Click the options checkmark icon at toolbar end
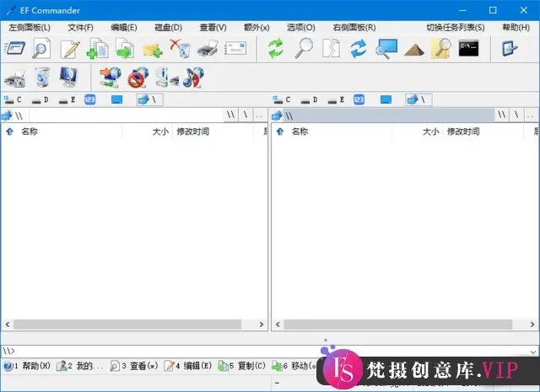The height and width of the screenshot is (392, 540). (x=510, y=48)
